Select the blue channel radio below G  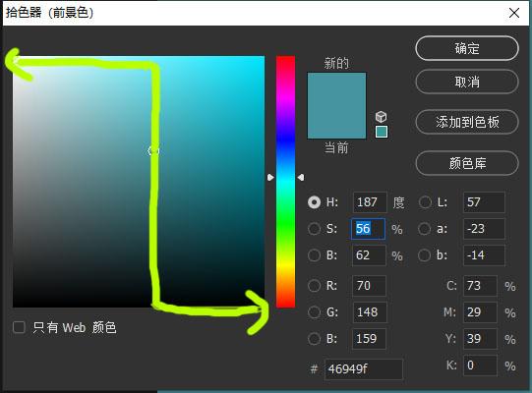[314, 338]
